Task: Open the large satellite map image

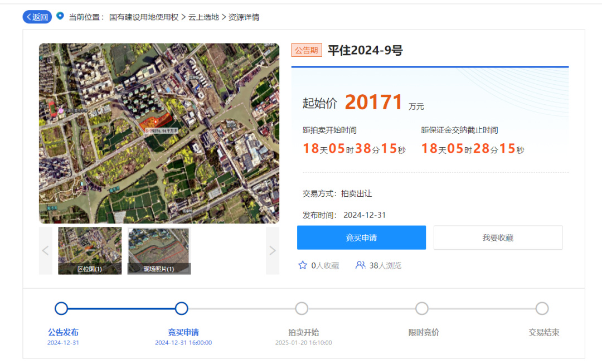Action: pos(159,133)
